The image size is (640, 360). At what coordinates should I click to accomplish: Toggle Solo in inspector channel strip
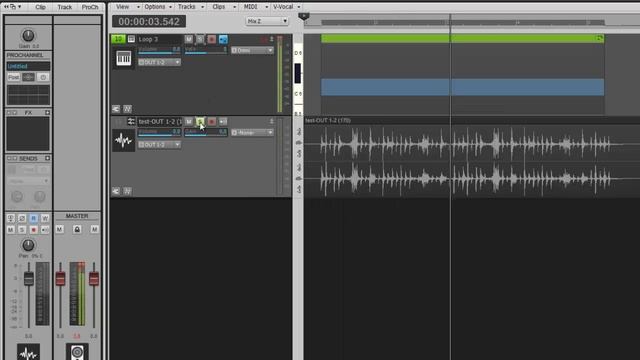(22, 230)
